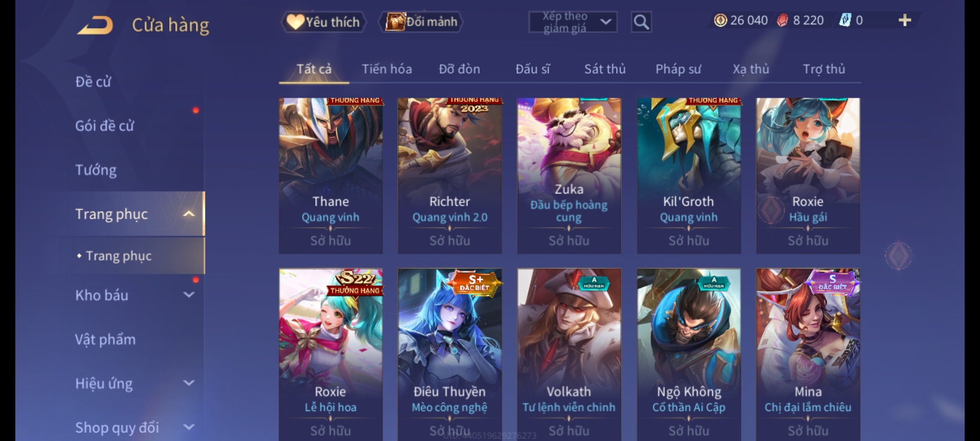The height and width of the screenshot is (441, 980).
Task: Tap the red ruby currency icon
Action: (782, 20)
